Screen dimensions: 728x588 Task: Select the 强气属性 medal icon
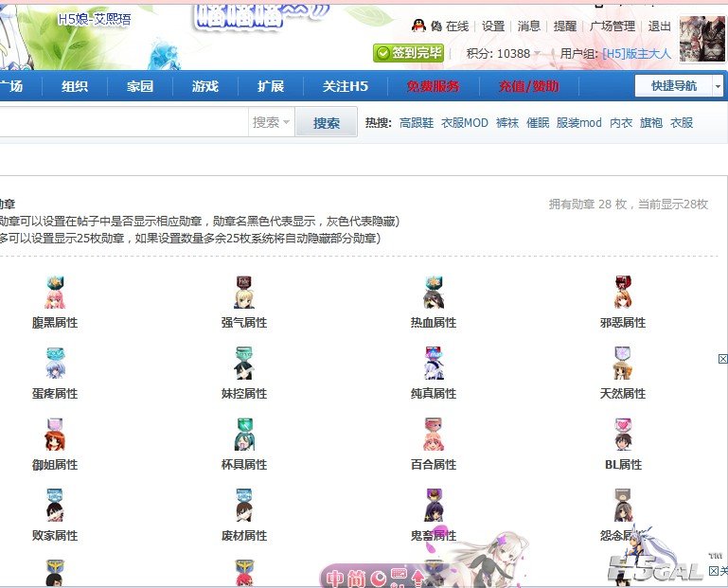(244, 294)
